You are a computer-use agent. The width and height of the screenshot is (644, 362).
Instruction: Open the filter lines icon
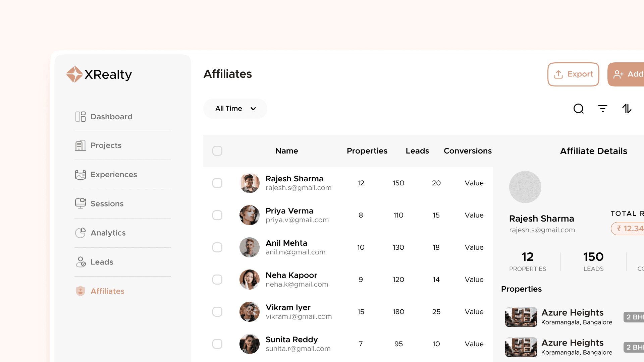coord(603,109)
